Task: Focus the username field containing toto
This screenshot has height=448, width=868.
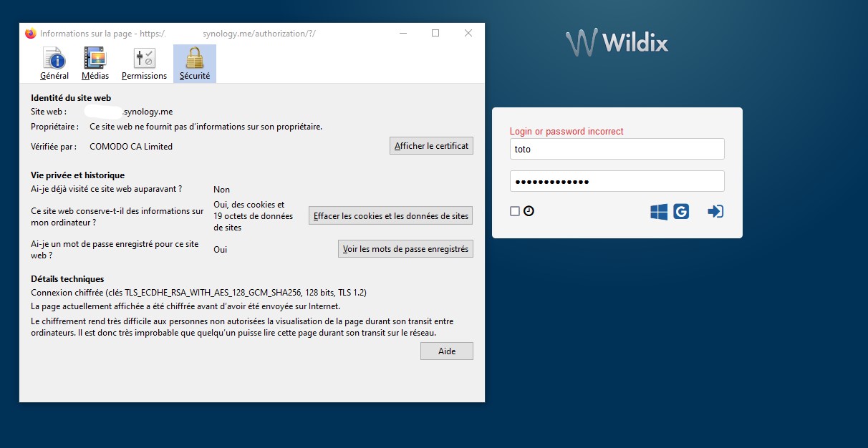Action: click(x=617, y=149)
